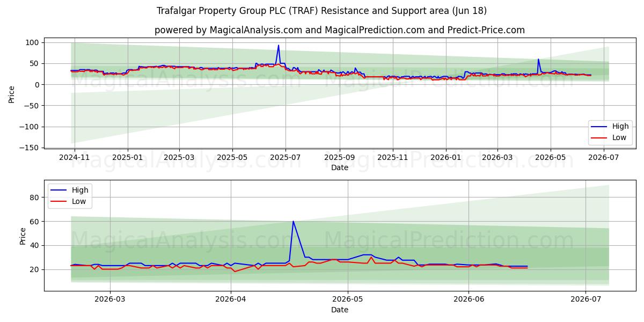Click the bottom chart 'Date' axis label
644x322 pixels.
(x=339, y=310)
